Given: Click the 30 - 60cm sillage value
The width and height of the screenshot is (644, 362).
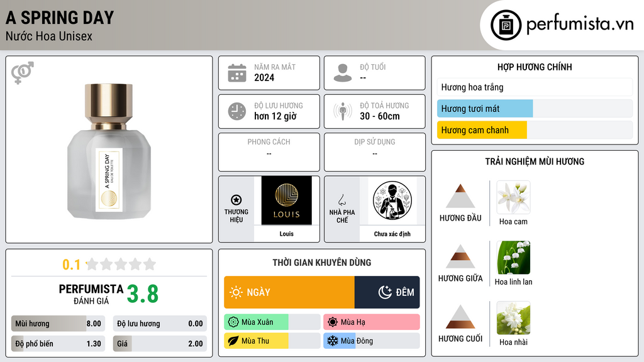Looking at the screenshot, I should [x=380, y=116].
